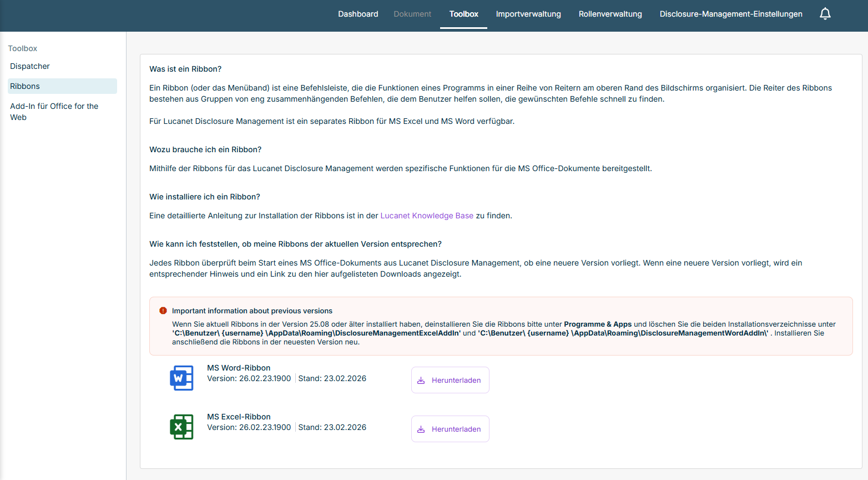The height and width of the screenshot is (480, 868).
Task: Click the MS Word-Ribbon version text
Action: (249, 378)
